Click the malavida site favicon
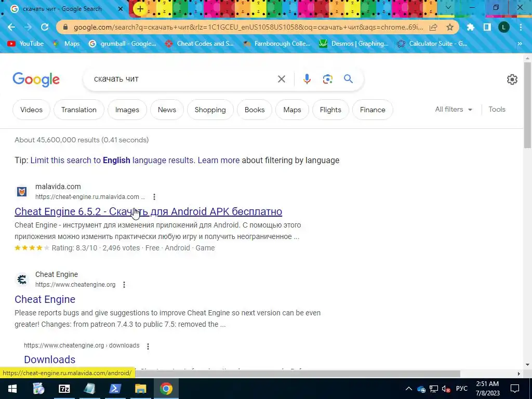Image resolution: width=532 pixels, height=399 pixels. [22, 192]
